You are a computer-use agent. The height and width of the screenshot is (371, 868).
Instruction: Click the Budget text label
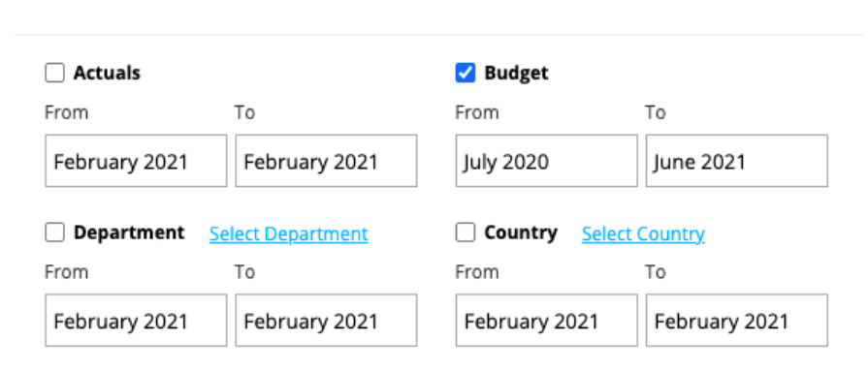[516, 73]
